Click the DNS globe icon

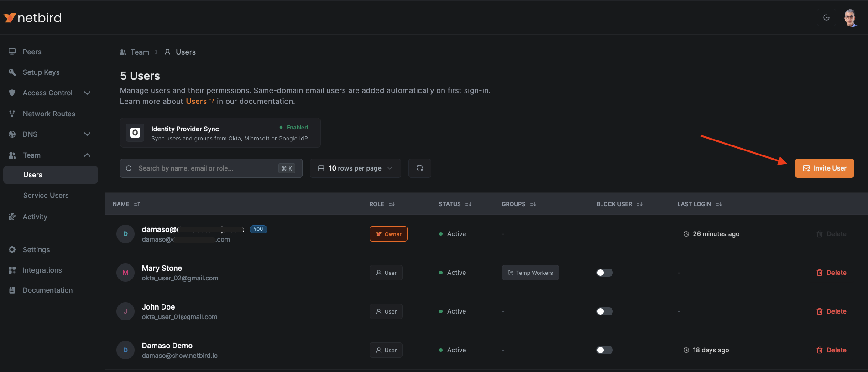coord(12,134)
